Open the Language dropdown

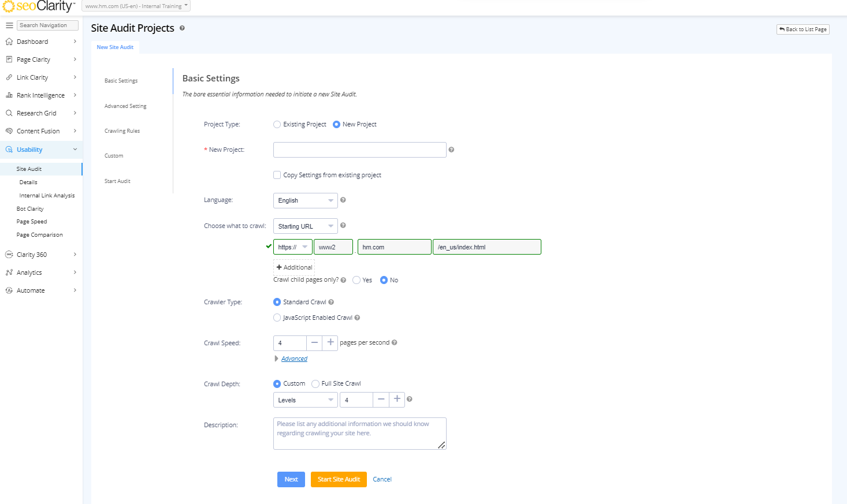click(x=305, y=200)
